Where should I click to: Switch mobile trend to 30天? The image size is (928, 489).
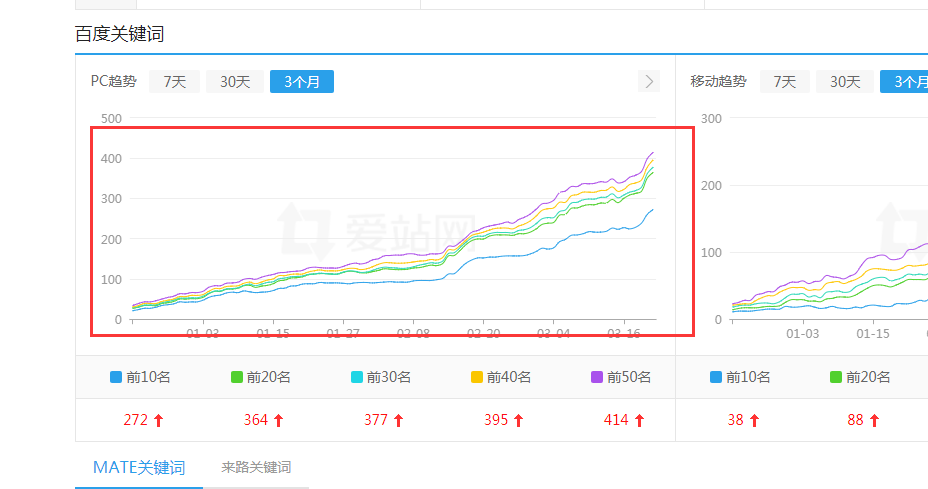point(845,82)
